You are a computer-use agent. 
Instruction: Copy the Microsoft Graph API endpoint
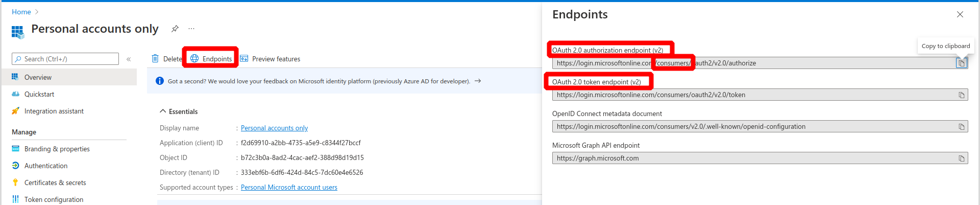(961, 158)
